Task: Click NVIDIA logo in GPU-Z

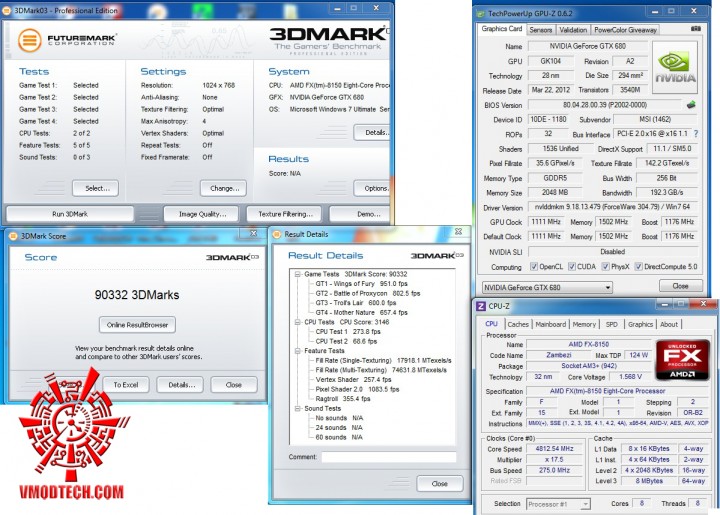Action: click(675, 67)
